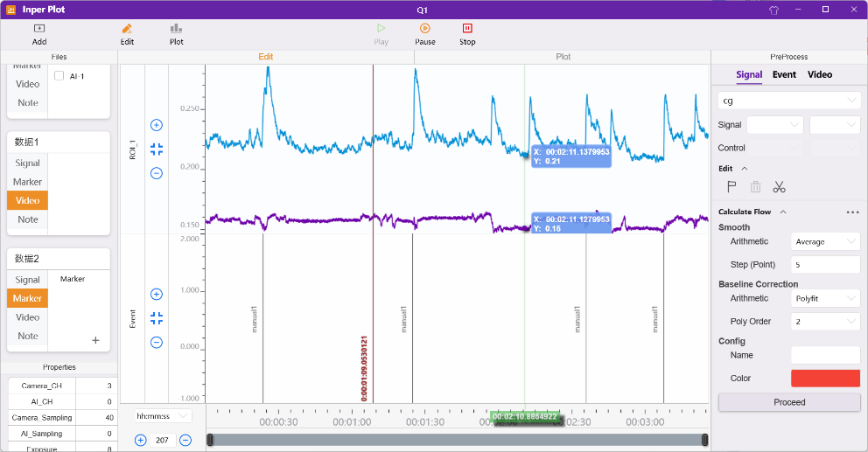Collapse the Edit section
The height and width of the screenshot is (452, 868).
coord(745,169)
